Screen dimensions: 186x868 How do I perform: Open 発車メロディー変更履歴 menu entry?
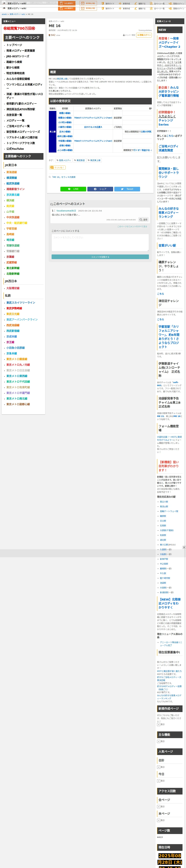pos(21,50)
